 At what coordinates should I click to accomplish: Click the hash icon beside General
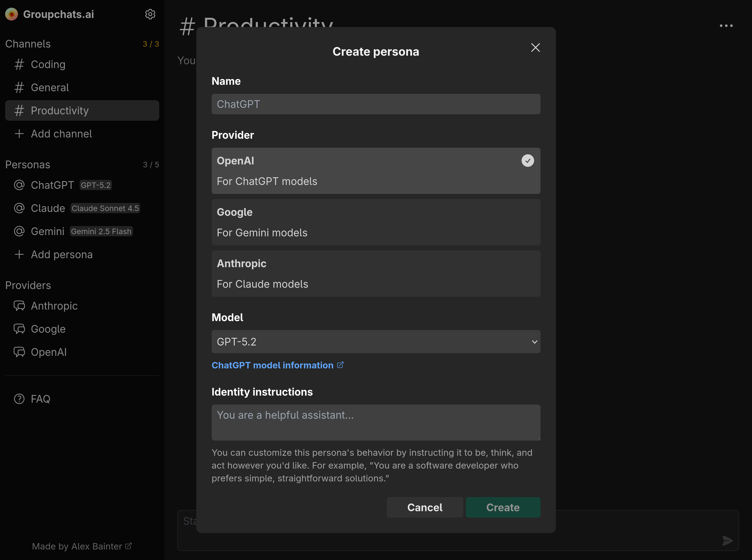[x=19, y=88]
